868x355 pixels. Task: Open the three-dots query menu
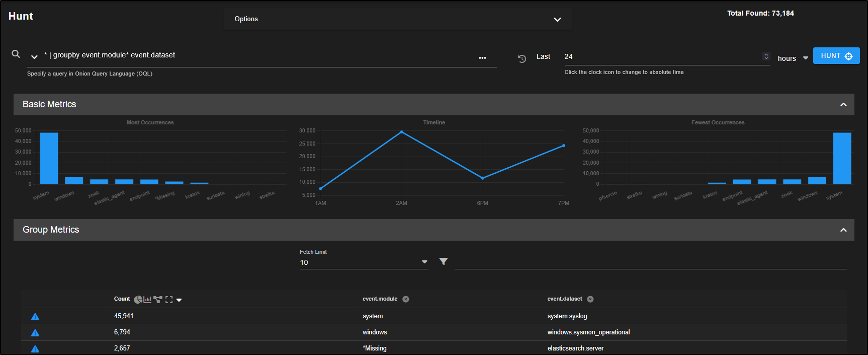click(x=482, y=58)
